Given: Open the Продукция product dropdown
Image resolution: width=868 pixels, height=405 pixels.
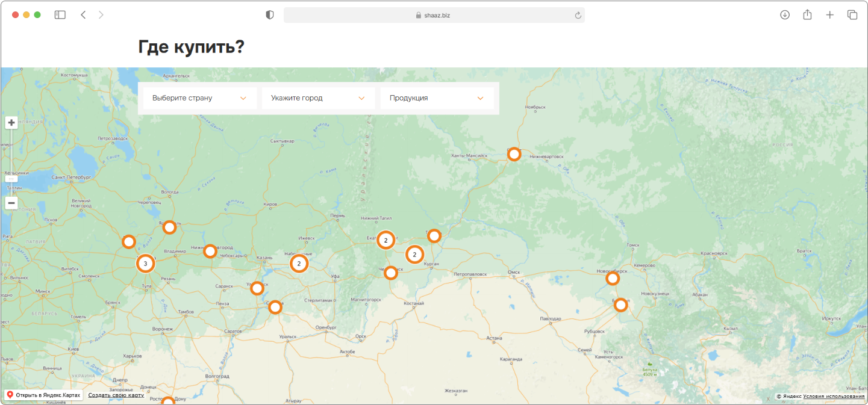Looking at the screenshot, I should click(437, 98).
